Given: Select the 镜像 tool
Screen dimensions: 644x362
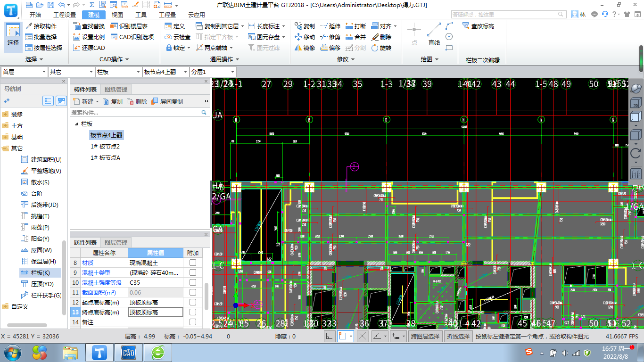Looking at the screenshot, I should click(305, 48).
